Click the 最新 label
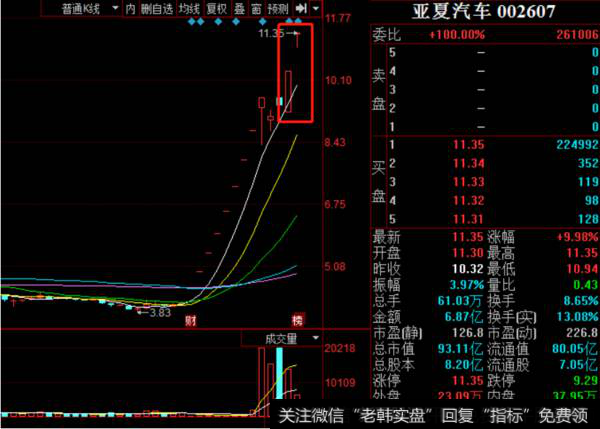 (x=386, y=237)
